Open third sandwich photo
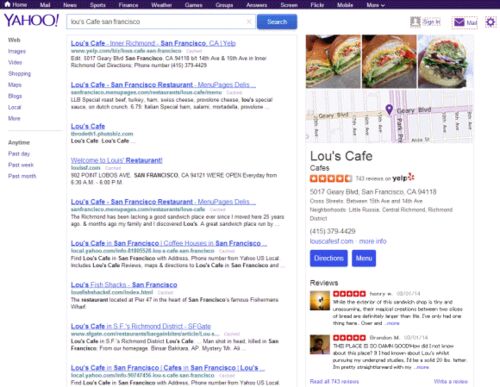This screenshot has width=500, height=387. click(x=445, y=61)
